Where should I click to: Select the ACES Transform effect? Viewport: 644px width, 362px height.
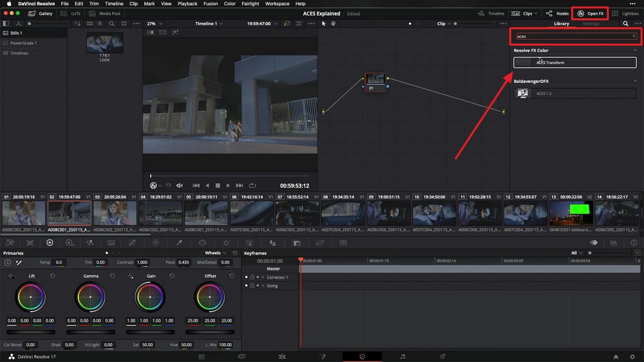coord(575,62)
